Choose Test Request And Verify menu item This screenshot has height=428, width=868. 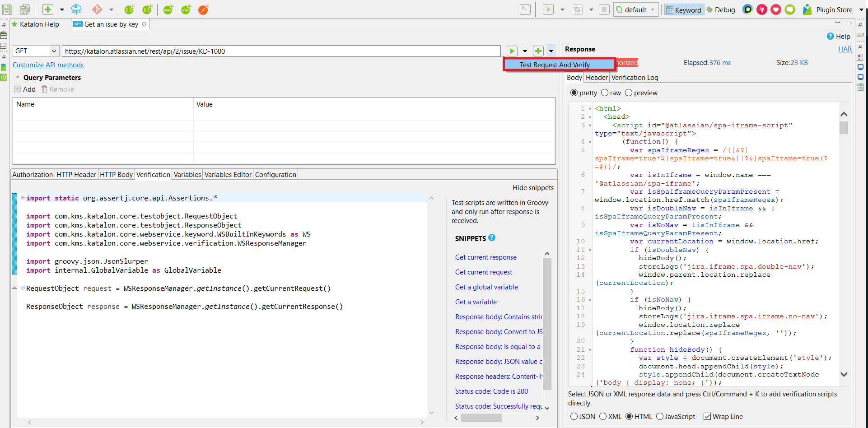click(559, 65)
